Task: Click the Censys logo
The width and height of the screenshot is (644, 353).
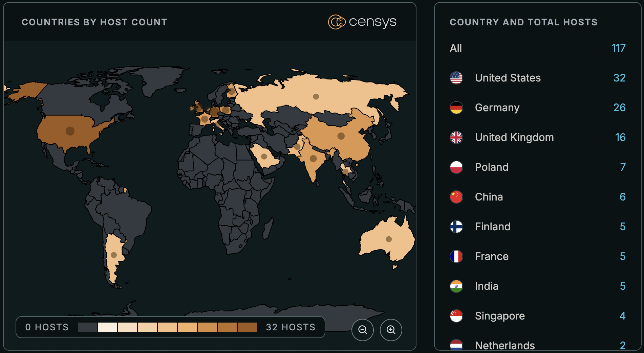Action: point(362,22)
